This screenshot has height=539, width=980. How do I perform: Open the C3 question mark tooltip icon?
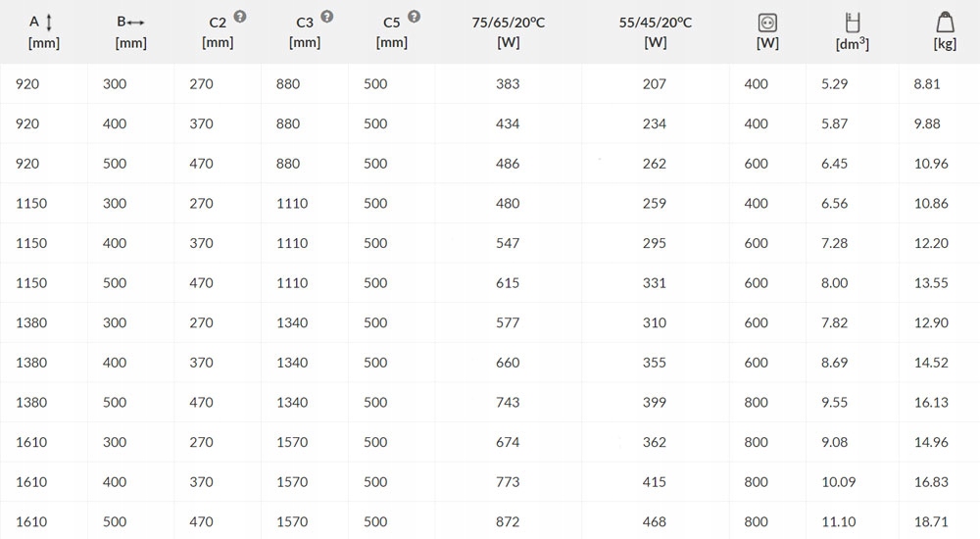(x=327, y=17)
